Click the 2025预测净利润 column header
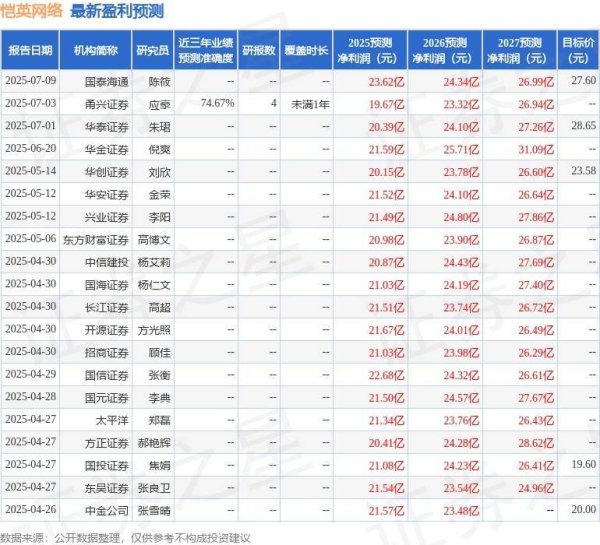The image size is (600, 545). click(370, 50)
